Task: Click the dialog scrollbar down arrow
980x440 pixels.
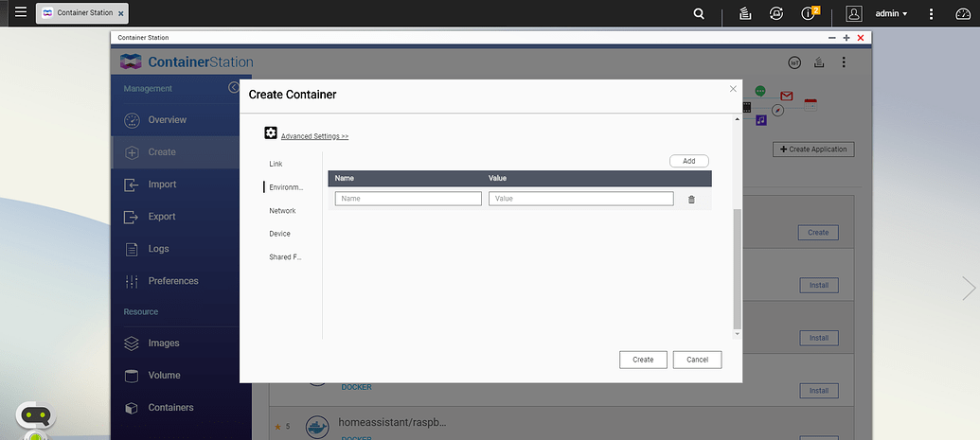Action: click(737, 334)
